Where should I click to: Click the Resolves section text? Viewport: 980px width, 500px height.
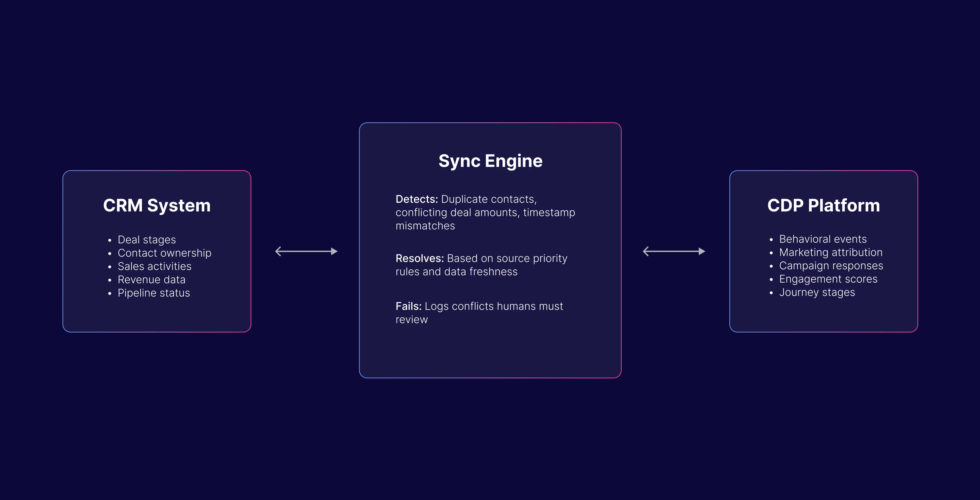482,265
